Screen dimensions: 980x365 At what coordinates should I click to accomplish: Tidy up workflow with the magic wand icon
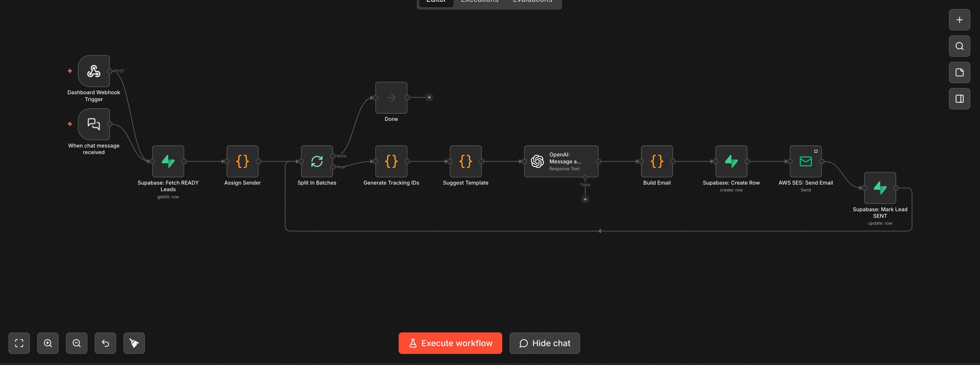[x=134, y=343]
